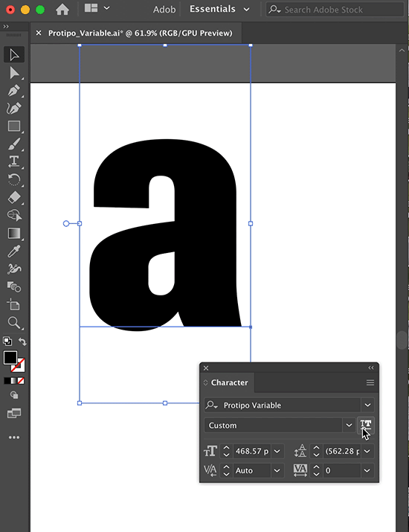This screenshot has height=532, width=409.
Task: Open the Variable Font options button
Action: (366, 425)
